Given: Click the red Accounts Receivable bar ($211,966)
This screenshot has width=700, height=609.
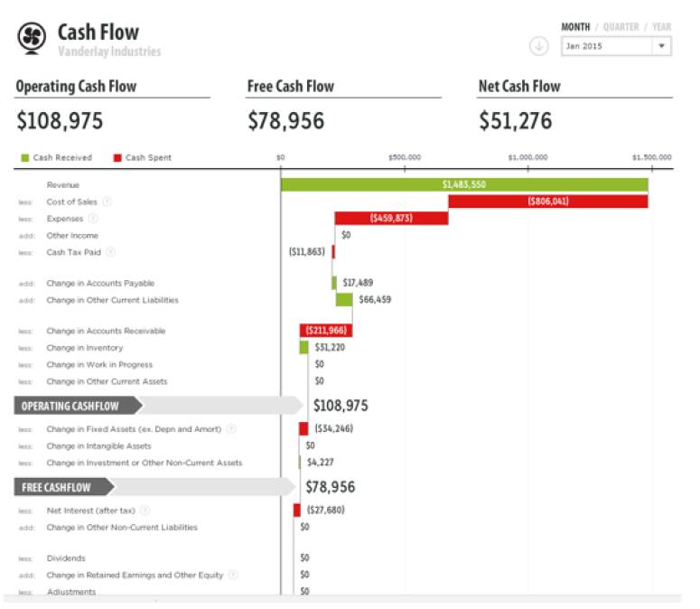Looking at the screenshot, I should pyautogui.click(x=326, y=331).
